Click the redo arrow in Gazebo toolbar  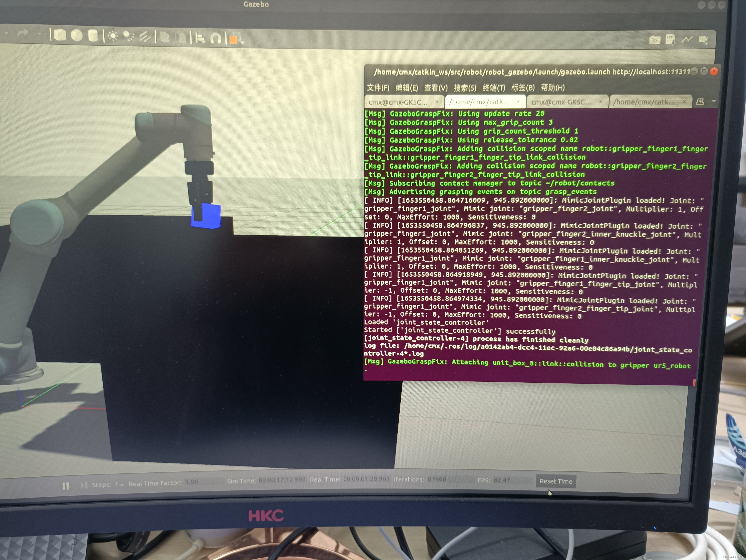point(23,33)
